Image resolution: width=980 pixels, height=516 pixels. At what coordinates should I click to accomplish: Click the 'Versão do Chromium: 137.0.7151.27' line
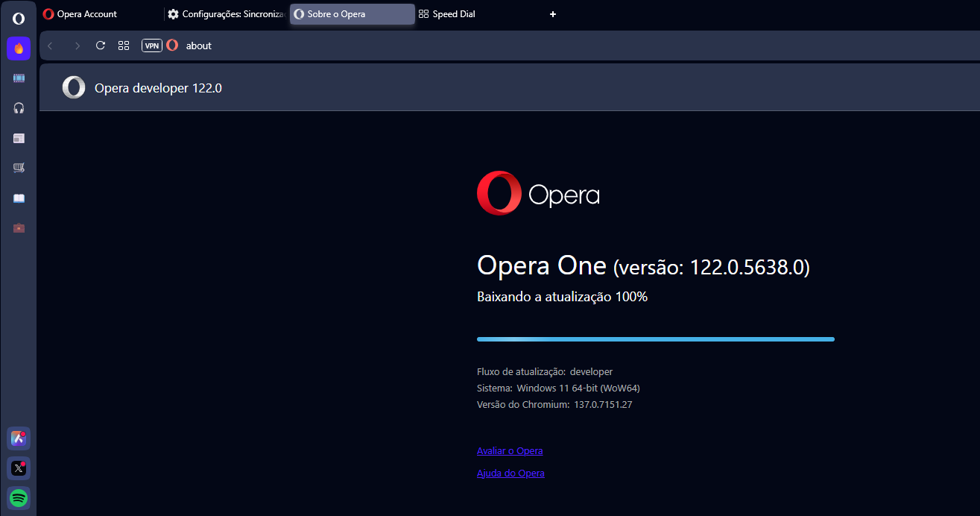tap(554, 404)
